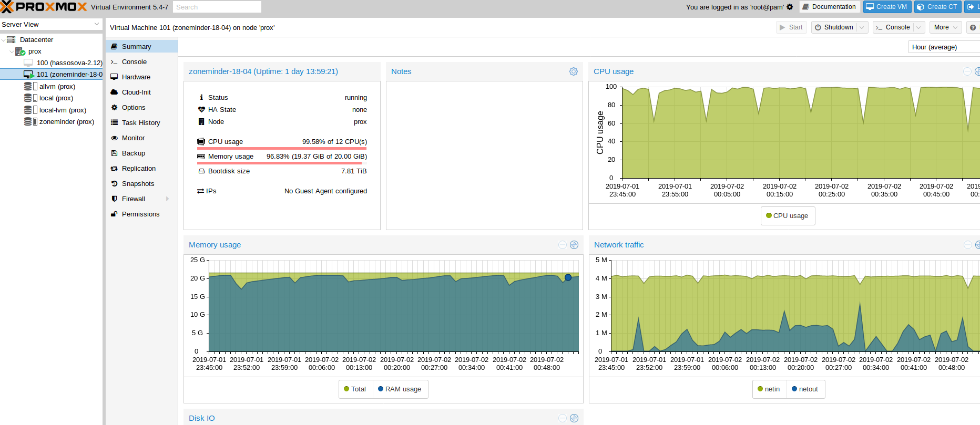This screenshot has width=980, height=425.
Task: Click the Backup floppy icon
Action: 114,153
